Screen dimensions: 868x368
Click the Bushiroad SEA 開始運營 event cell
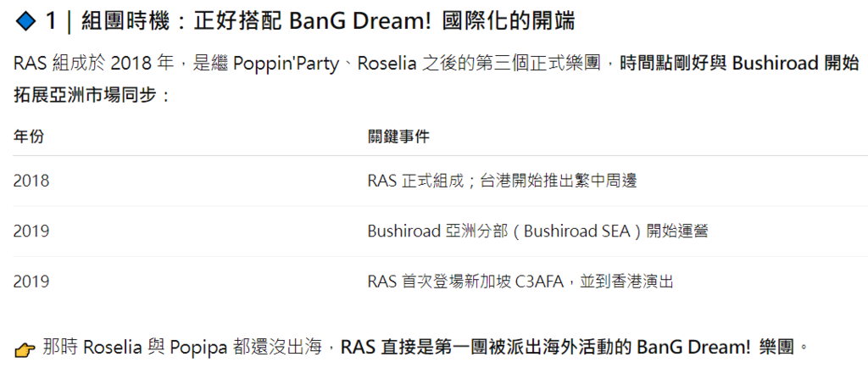point(538,231)
